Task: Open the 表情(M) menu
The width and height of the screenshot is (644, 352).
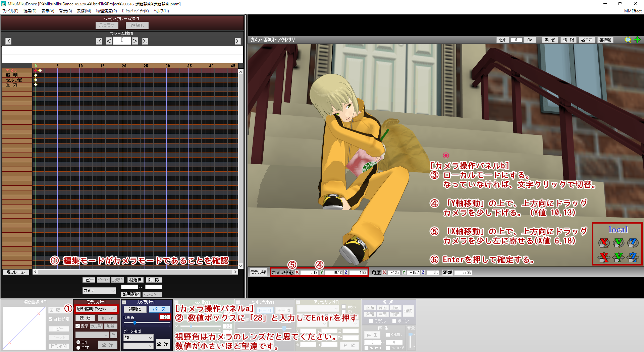Action: tap(84, 11)
